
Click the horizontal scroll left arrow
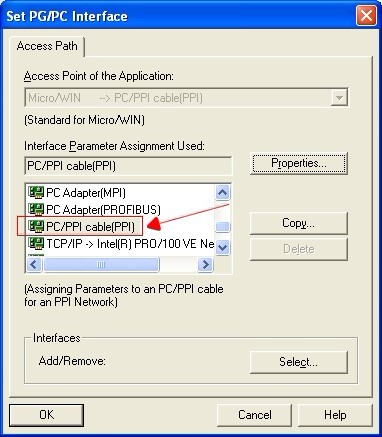coord(34,265)
